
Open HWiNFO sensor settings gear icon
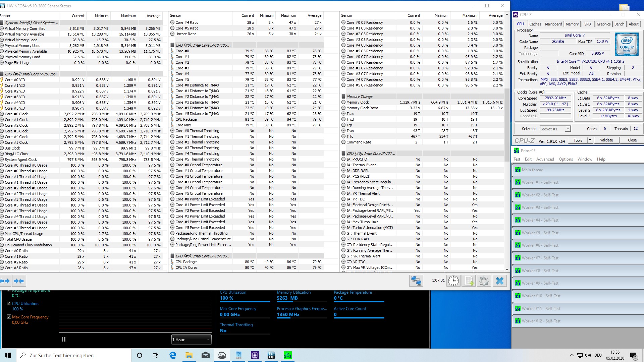coord(484,281)
